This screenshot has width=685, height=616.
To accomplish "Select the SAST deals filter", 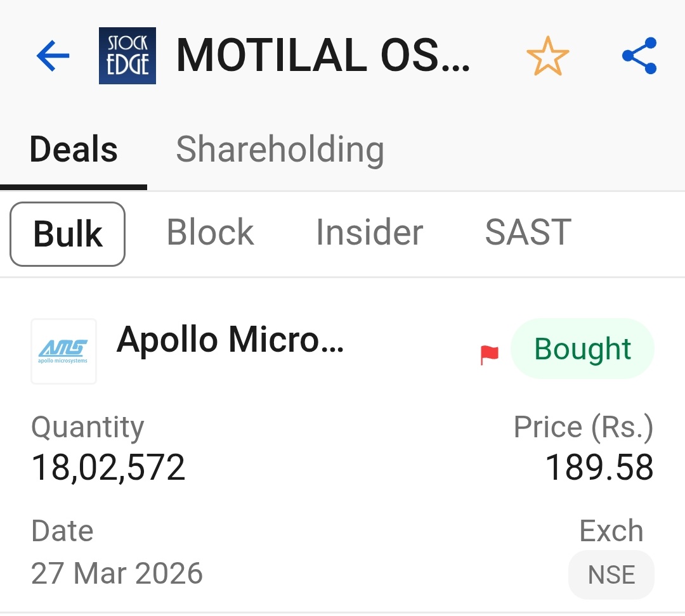I will [x=528, y=233].
